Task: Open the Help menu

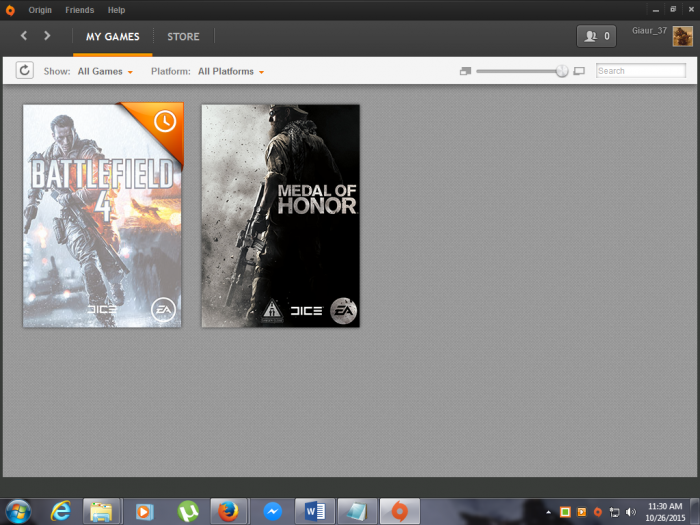Action: (116, 10)
